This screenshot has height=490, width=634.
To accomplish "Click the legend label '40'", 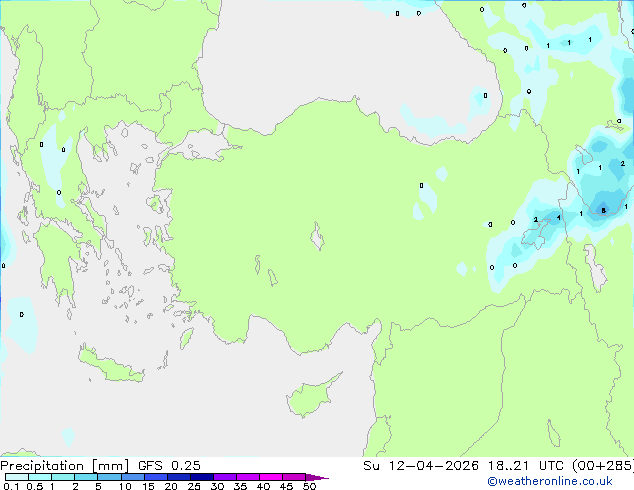I will (x=264, y=486).
